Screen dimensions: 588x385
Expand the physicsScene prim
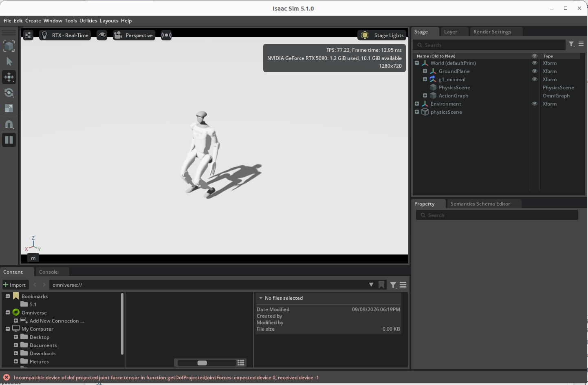click(x=417, y=112)
